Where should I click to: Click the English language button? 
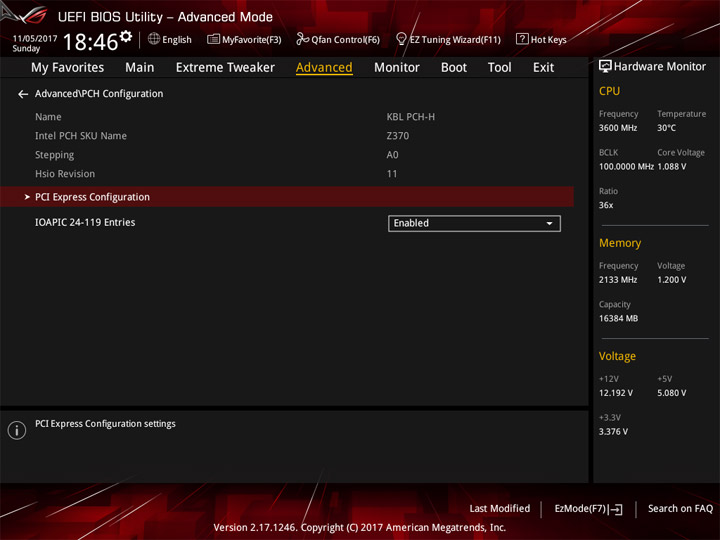pyautogui.click(x=170, y=39)
